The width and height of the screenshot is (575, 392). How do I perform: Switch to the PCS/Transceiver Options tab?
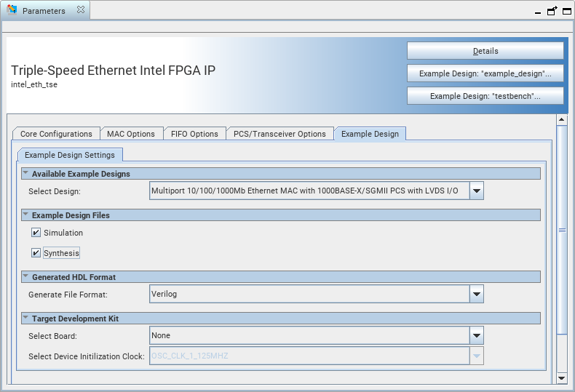(x=279, y=134)
